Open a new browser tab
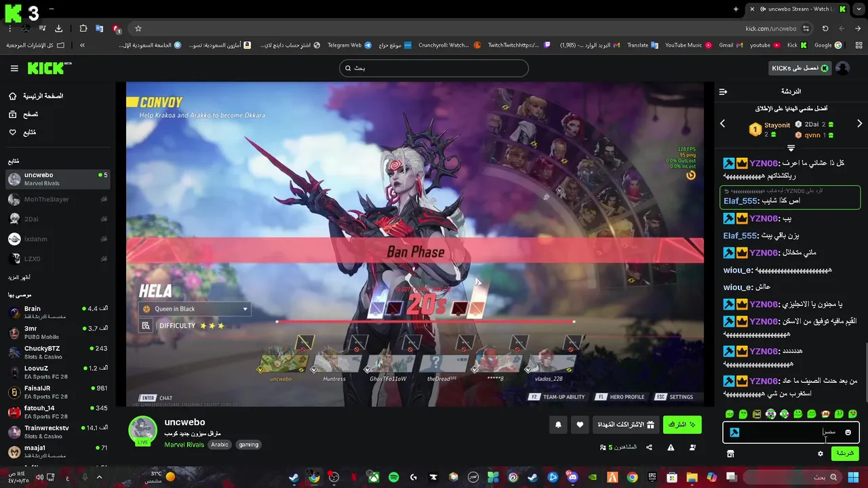868x488 pixels. pyautogui.click(x=736, y=9)
